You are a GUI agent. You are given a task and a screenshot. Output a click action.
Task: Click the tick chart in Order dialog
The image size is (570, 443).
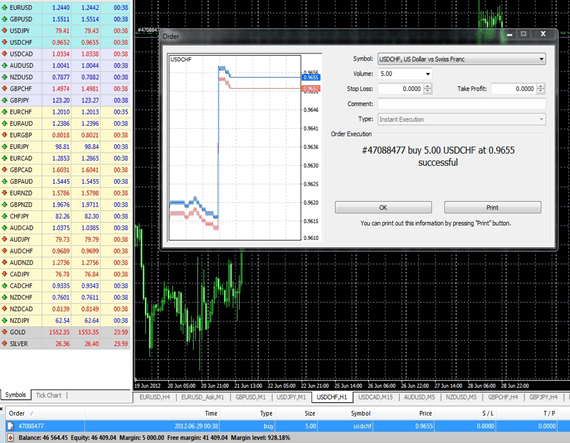pyautogui.click(x=235, y=148)
